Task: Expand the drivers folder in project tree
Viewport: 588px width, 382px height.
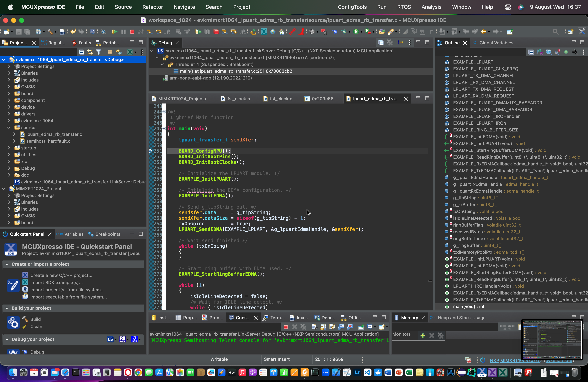Action: tap(9, 114)
